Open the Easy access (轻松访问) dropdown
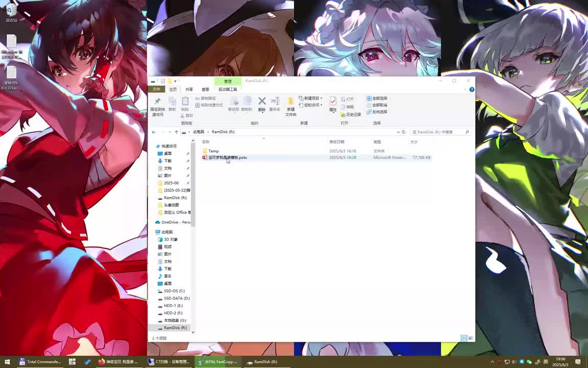The width and height of the screenshot is (588, 368). pos(310,105)
